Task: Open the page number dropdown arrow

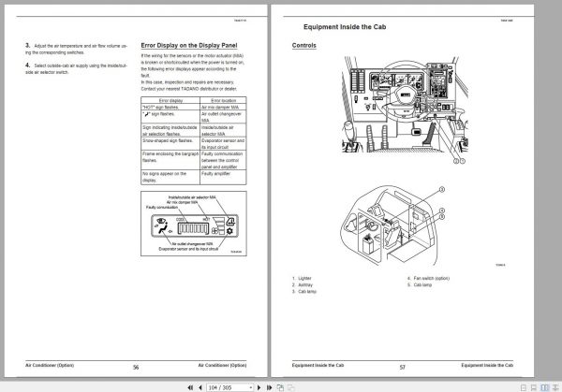Action: [x=250, y=387]
